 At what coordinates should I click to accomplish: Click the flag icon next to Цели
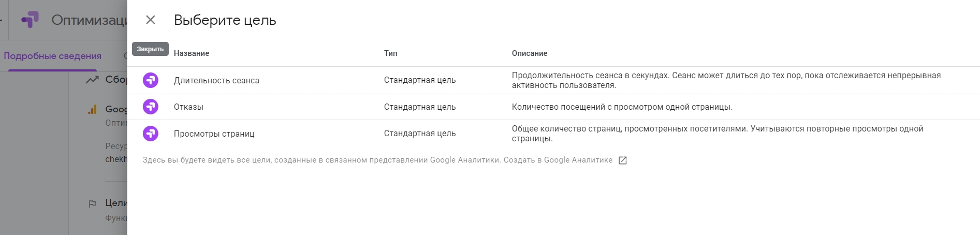(92, 203)
